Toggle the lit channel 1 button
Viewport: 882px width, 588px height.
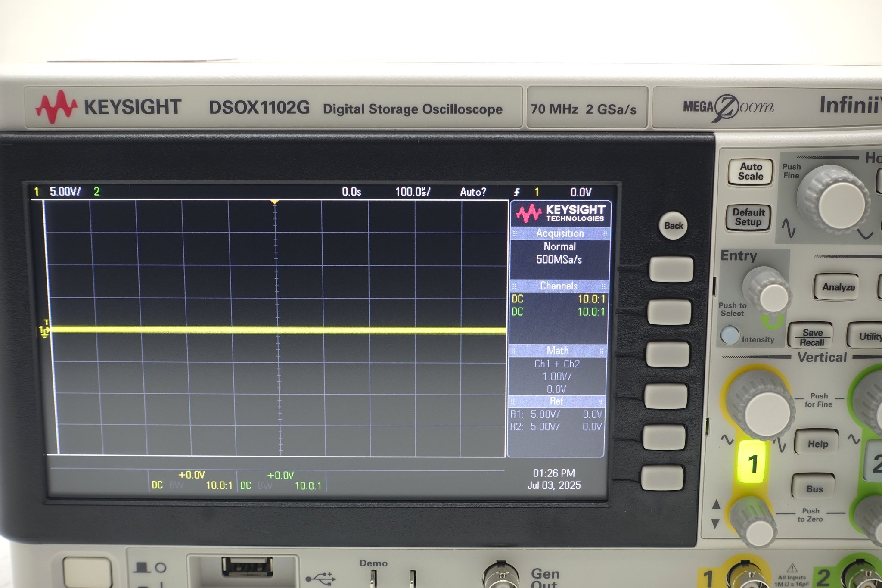(752, 463)
